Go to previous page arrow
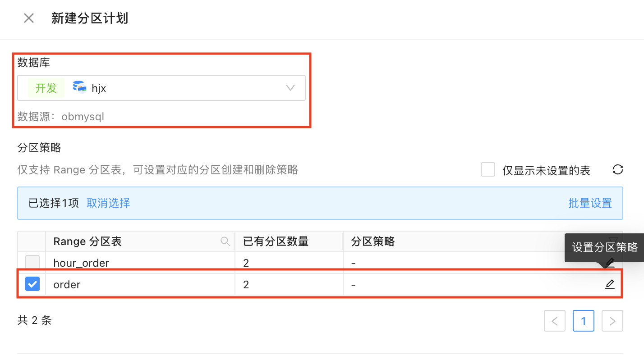644x355 pixels. click(555, 321)
